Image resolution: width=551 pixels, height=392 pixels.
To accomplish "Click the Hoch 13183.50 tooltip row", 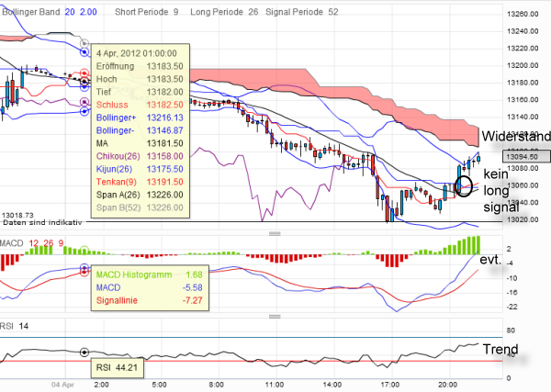I will coord(140,79).
